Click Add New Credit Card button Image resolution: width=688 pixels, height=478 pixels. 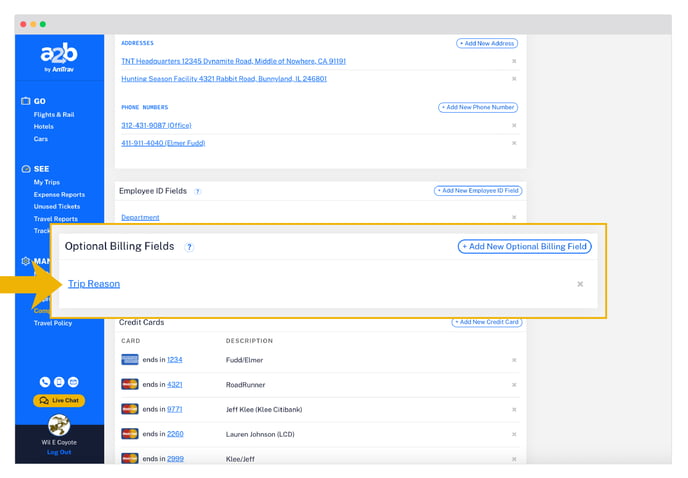(487, 322)
